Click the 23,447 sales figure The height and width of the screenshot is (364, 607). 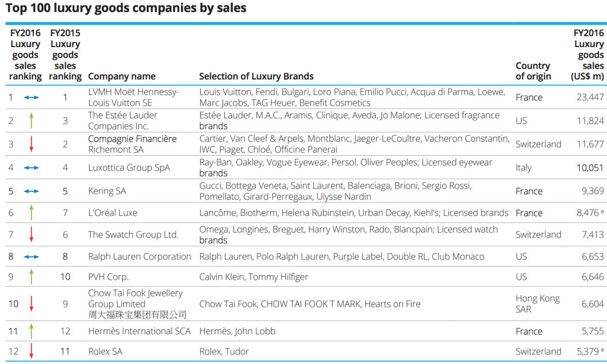[590, 97]
